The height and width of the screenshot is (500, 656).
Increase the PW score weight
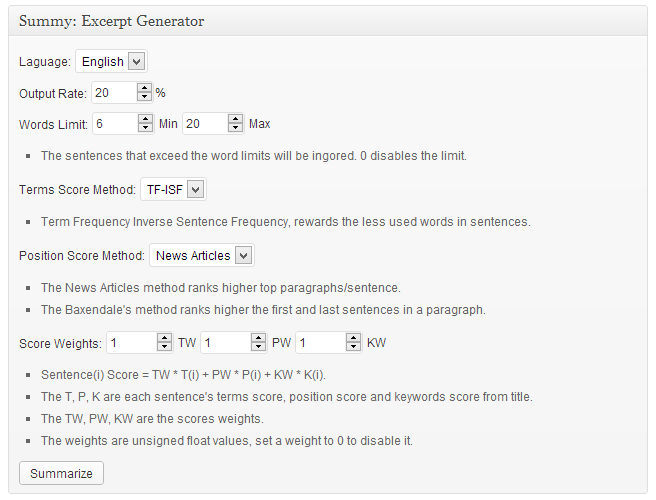[x=259, y=338]
